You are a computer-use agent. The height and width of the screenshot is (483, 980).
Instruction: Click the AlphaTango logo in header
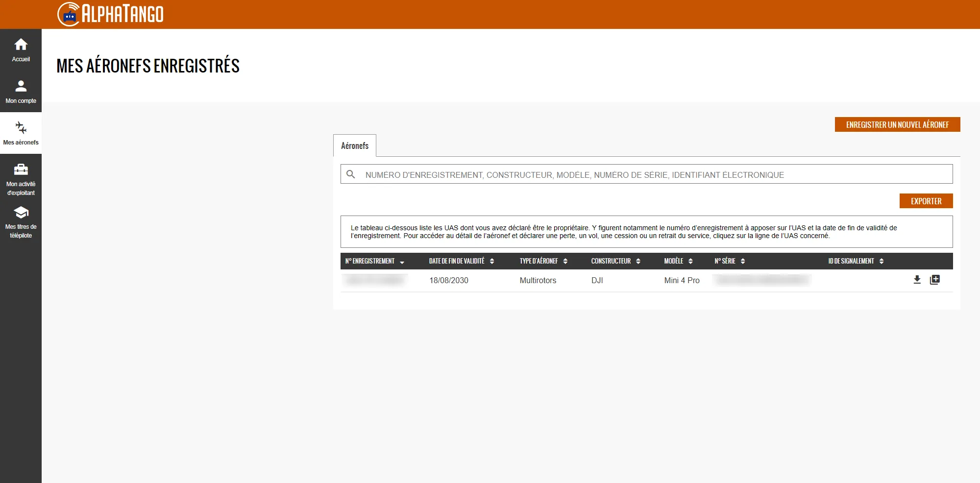(111, 14)
